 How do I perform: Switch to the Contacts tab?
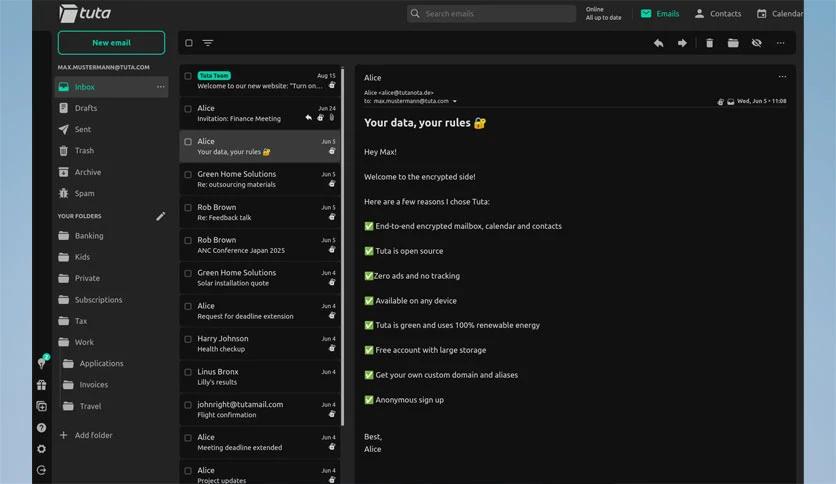coord(718,14)
